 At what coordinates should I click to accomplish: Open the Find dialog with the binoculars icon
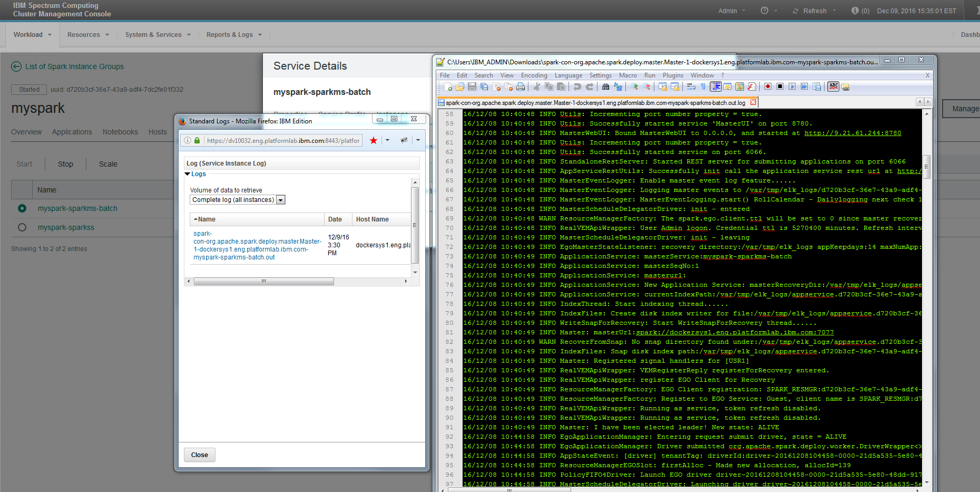[604, 87]
